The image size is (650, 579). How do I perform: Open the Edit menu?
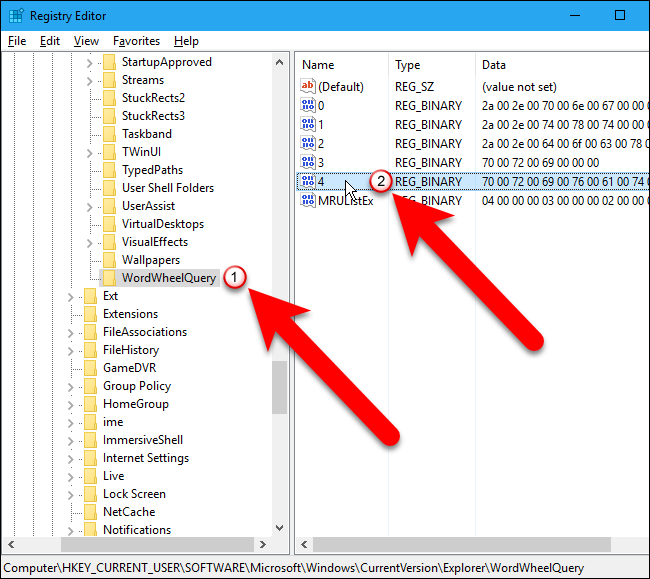tap(50, 41)
